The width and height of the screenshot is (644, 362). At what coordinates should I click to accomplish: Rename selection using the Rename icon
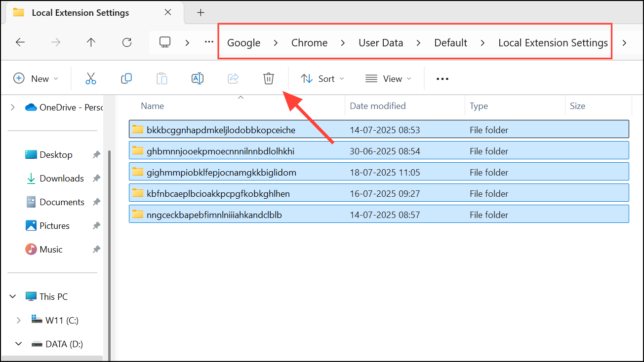click(198, 78)
